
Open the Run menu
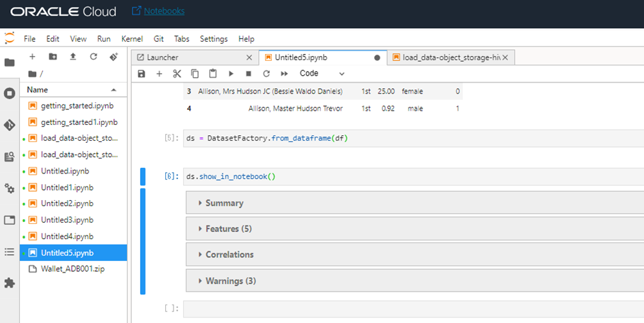click(104, 39)
